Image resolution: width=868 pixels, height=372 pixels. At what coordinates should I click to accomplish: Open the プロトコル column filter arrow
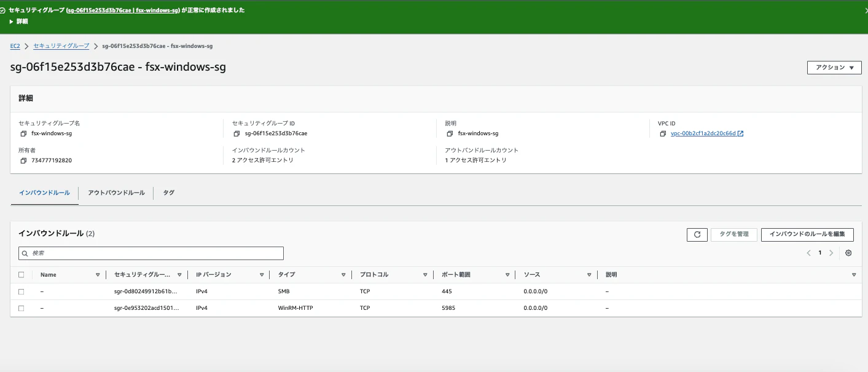tap(425, 274)
